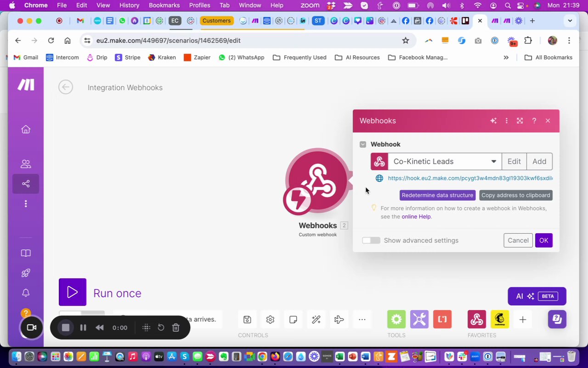
Task: Open the What's new rocket icon
Action: (26, 273)
